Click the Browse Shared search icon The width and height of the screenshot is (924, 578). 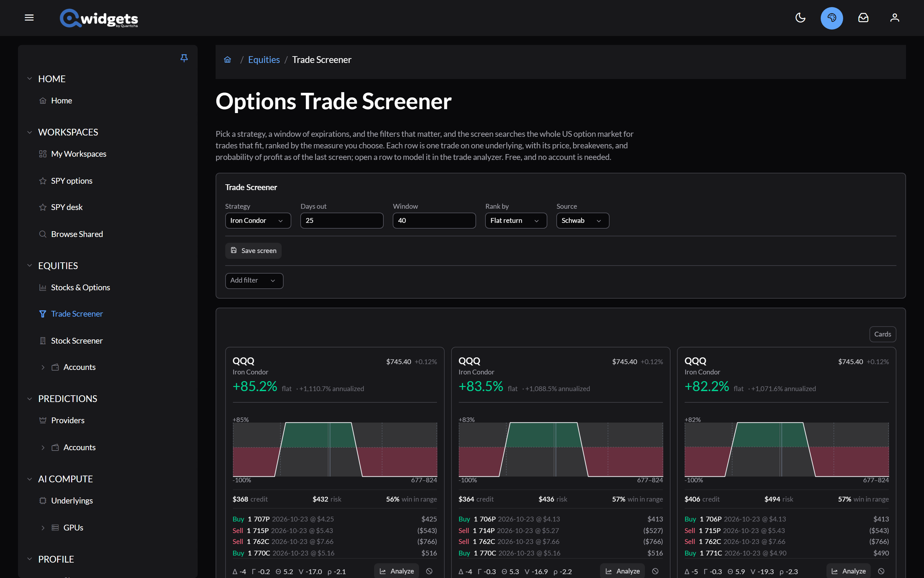[x=43, y=234]
